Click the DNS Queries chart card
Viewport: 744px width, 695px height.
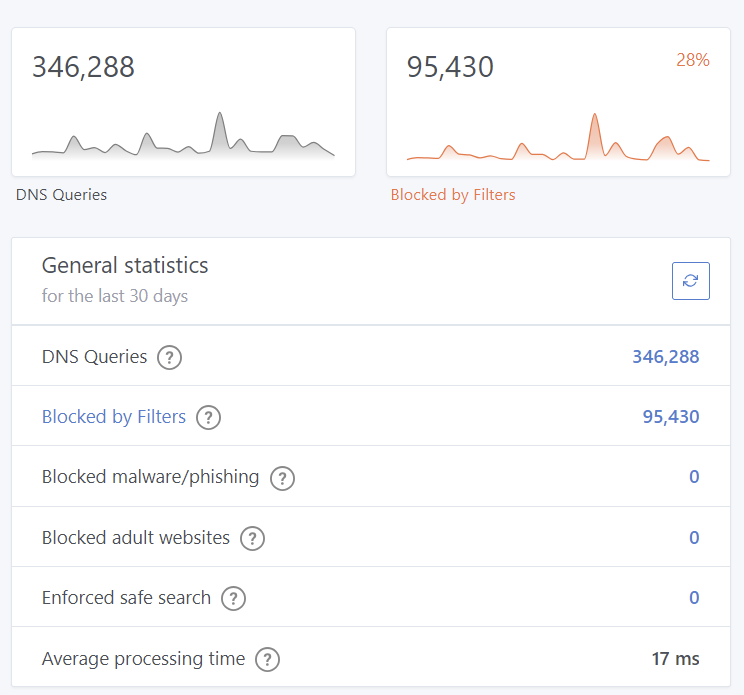pyautogui.click(x=184, y=102)
